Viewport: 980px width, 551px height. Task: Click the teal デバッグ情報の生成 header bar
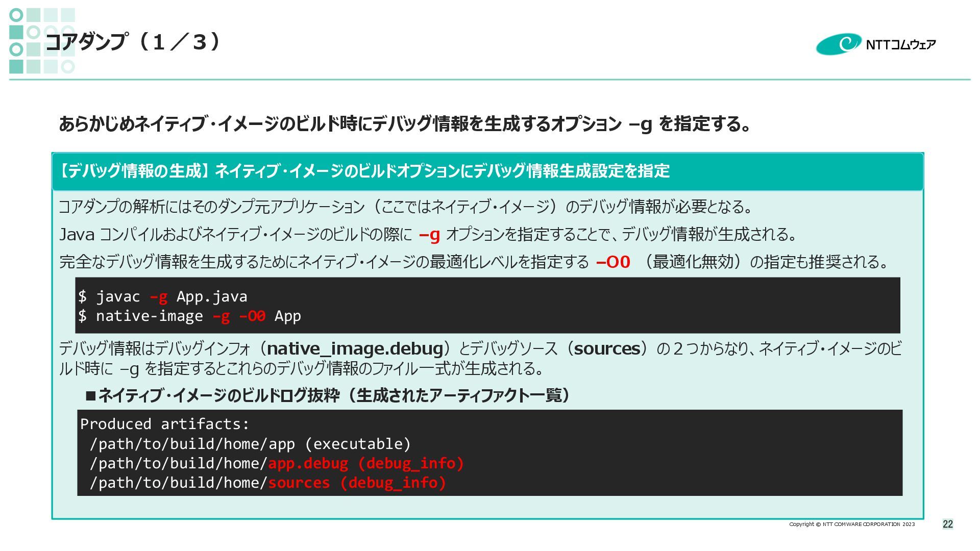pos(487,171)
